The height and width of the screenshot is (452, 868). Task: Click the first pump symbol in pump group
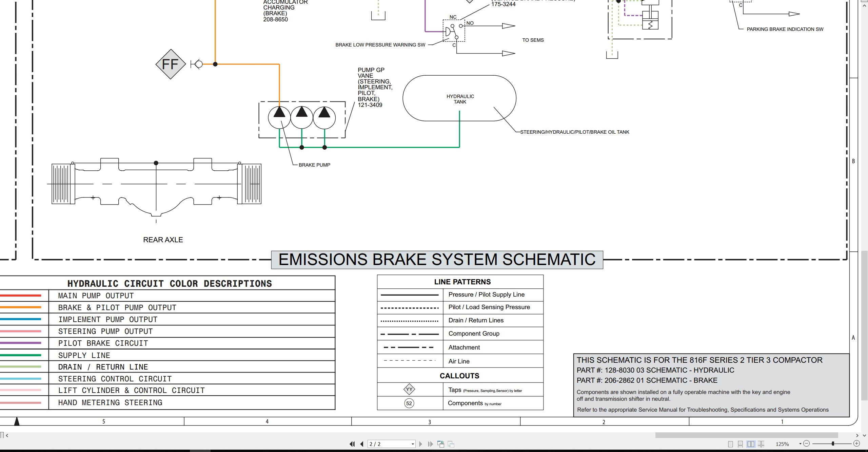279,117
